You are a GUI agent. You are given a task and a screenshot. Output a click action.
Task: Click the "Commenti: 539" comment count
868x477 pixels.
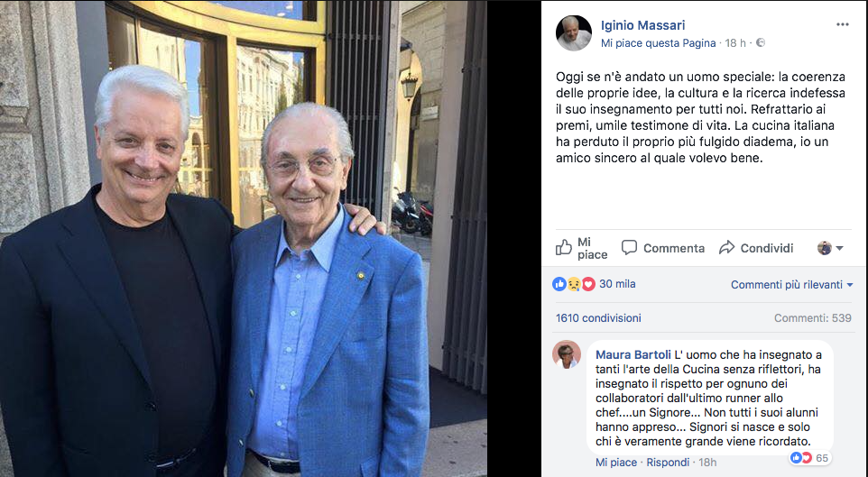812,317
